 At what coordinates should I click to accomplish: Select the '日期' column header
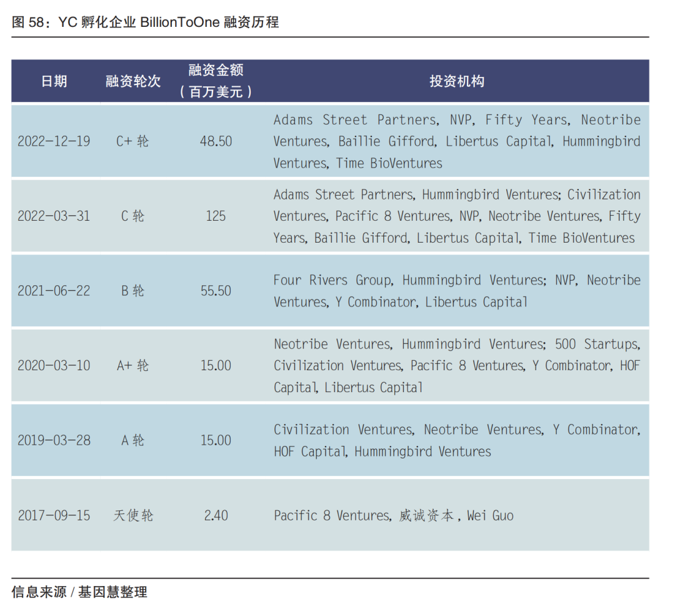click(54, 81)
